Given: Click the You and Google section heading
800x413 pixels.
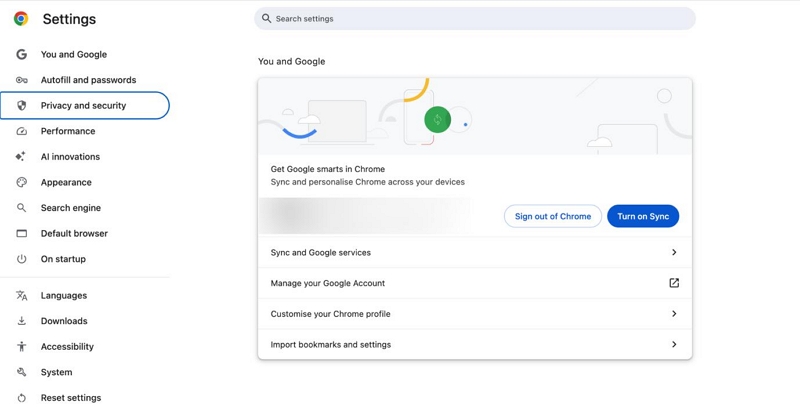Looking at the screenshot, I should [291, 61].
